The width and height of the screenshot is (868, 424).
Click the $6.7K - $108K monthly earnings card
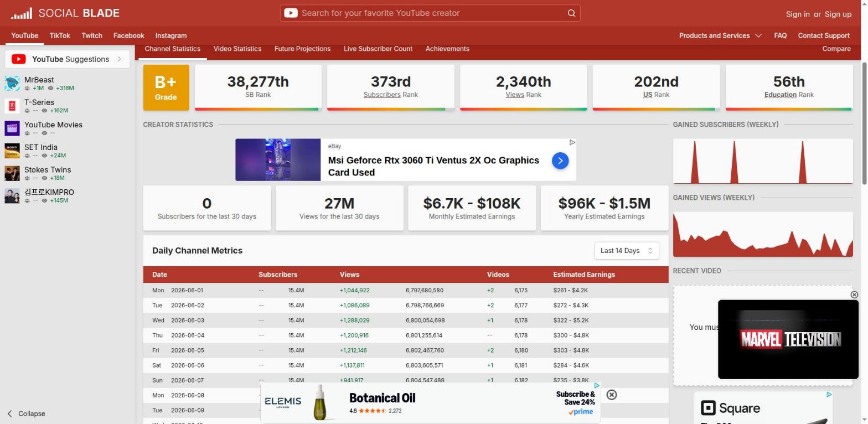click(472, 208)
